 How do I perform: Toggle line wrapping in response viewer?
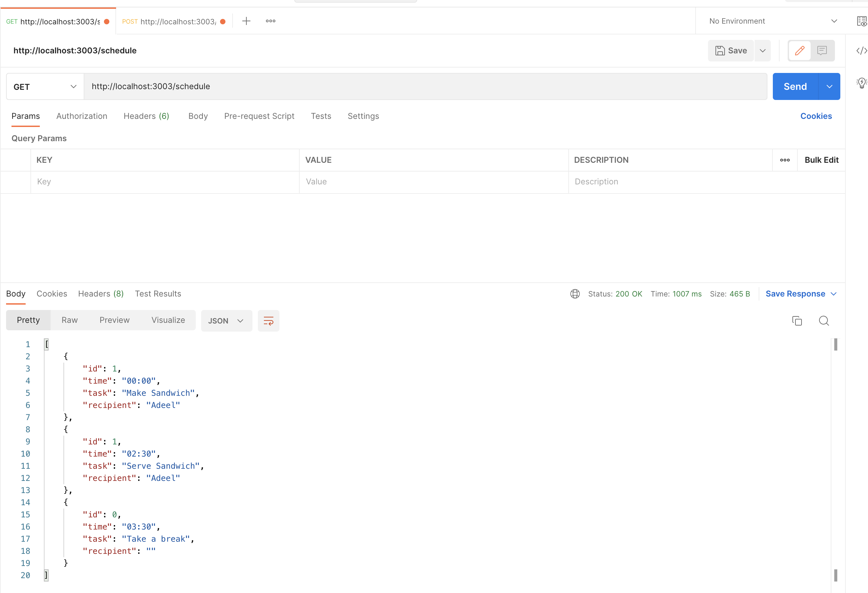tap(269, 320)
